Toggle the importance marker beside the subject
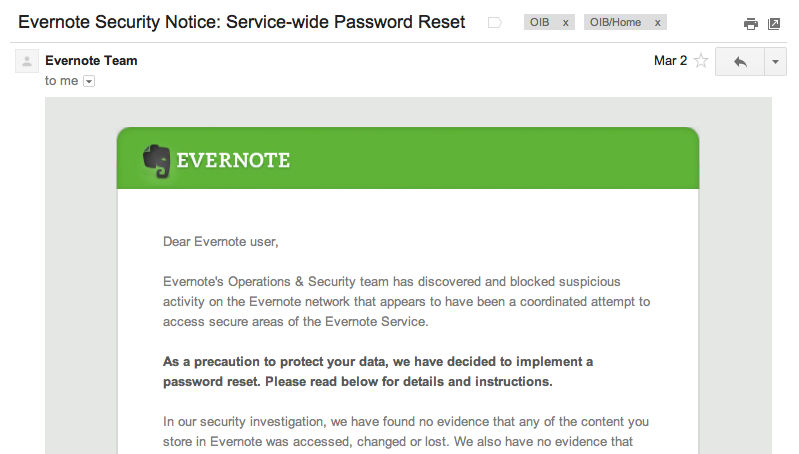The image size is (799, 454). pos(494,22)
